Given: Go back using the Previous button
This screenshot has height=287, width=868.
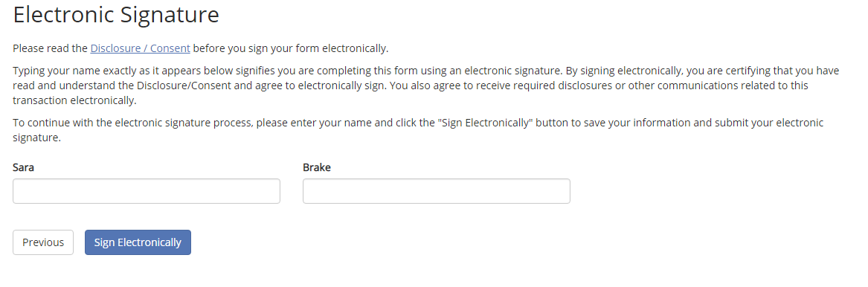Looking at the screenshot, I should pyautogui.click(x=43, y=242).
